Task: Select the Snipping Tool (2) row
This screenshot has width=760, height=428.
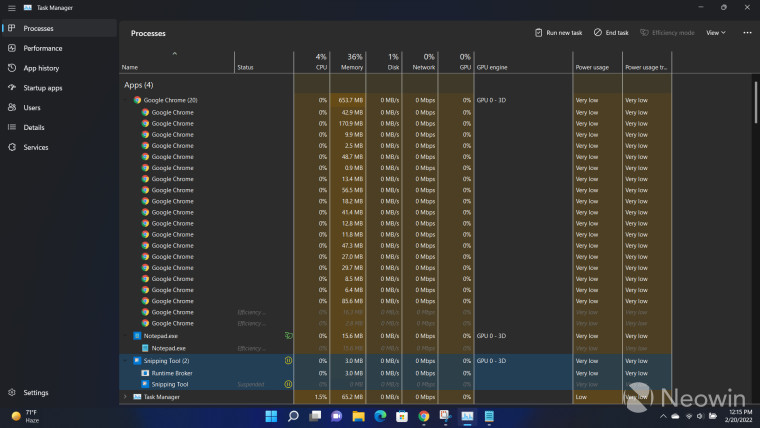Action: point(395,361)
